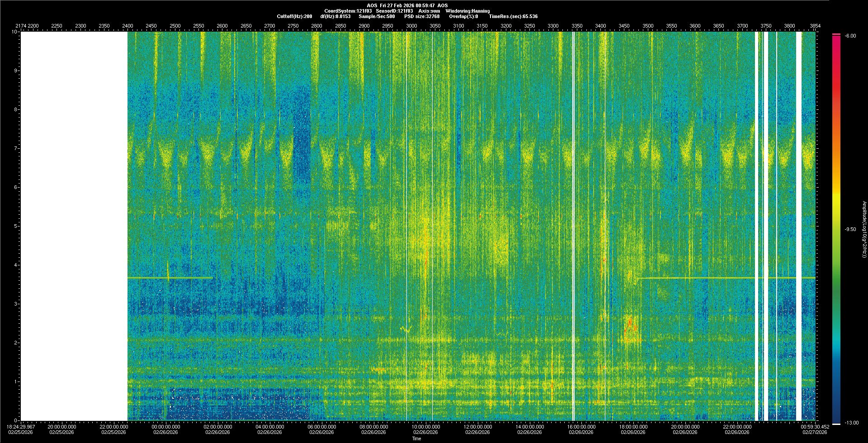Click the PSD size:32768 label

click(x=422, y=16)
